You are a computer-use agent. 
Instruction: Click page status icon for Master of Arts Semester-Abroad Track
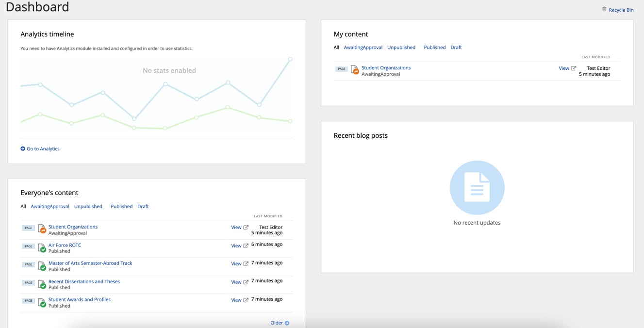[x=42, y=266]
